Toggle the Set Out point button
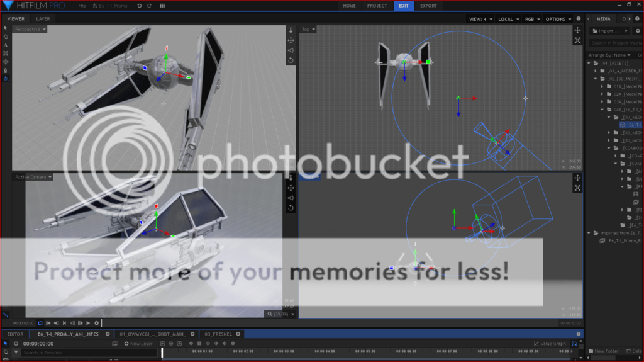 (x=56, y=324)
